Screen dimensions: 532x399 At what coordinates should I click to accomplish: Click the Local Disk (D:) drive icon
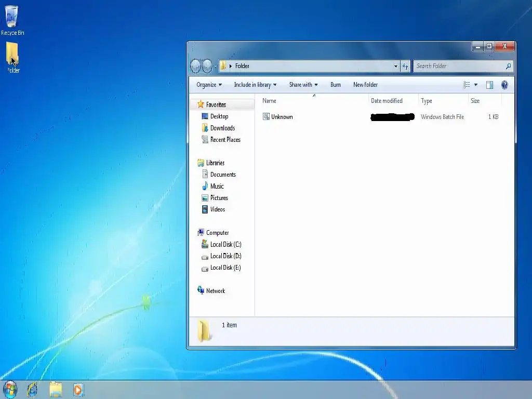tap(205, 257)
